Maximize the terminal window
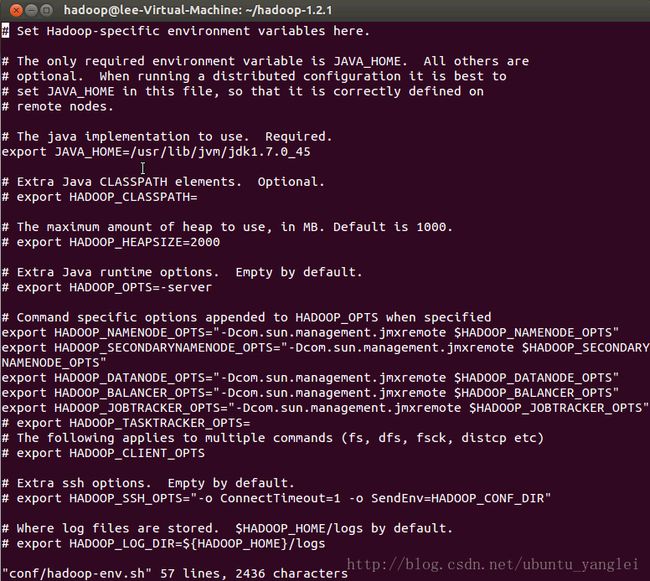The image size is (650, 581). tap(47, 10)
